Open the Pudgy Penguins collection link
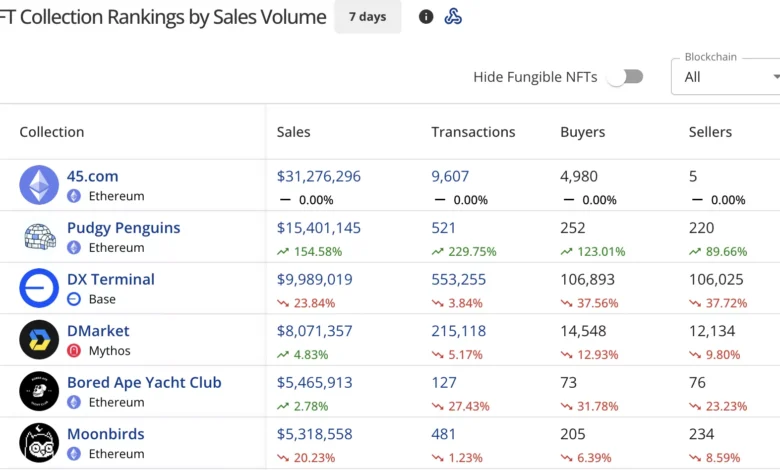Image resolution: width=780 pixels, height=470 pixels. (123, 228)
